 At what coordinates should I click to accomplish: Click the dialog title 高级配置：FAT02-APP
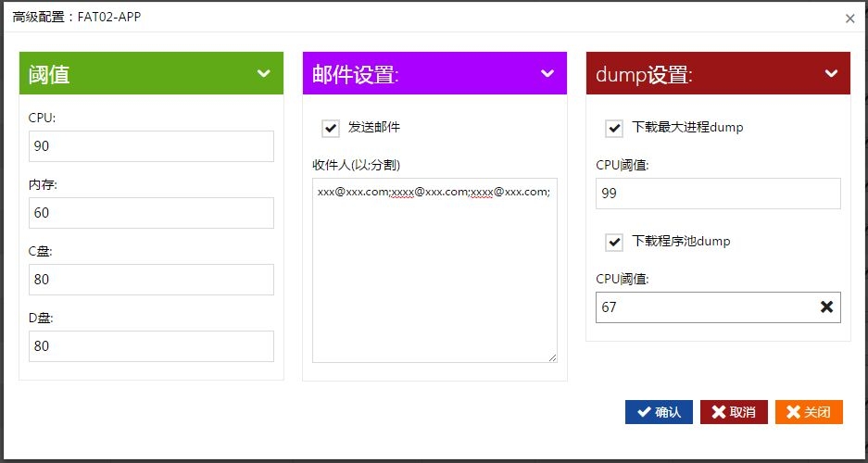point(76,18)
